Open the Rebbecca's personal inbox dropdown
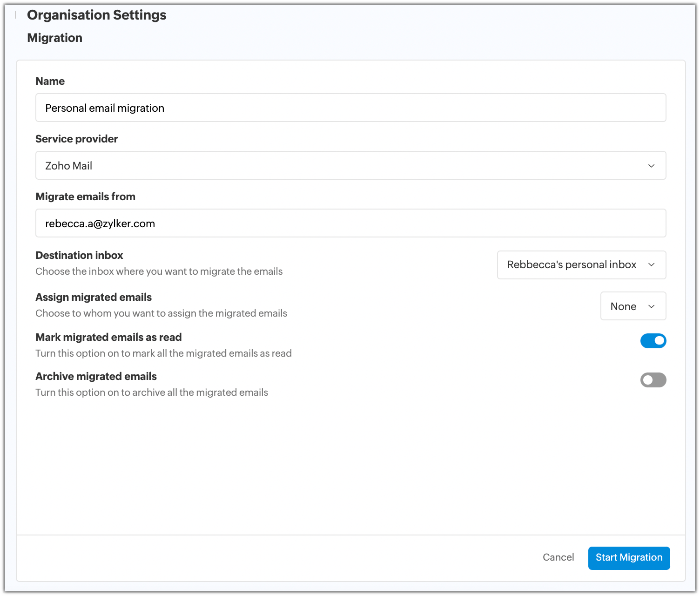This screenshot has width=700, height=596. coord(572,265)
